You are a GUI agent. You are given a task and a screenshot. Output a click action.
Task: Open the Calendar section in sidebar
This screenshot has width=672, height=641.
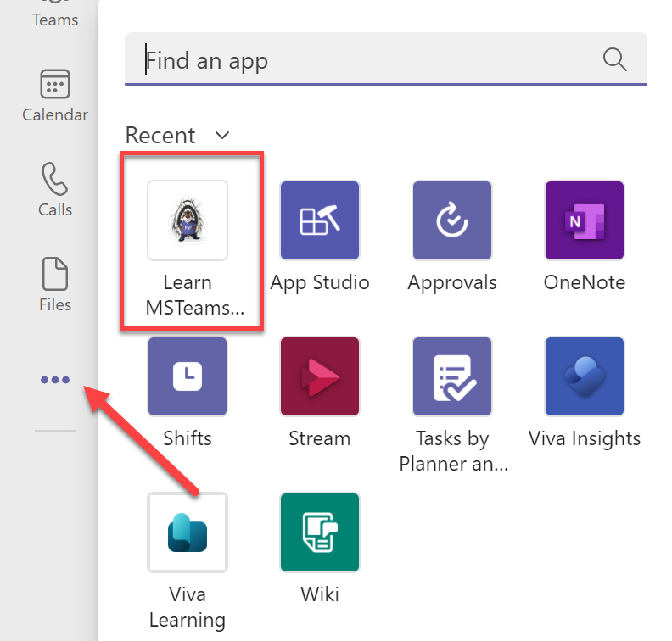click(55, 96)
